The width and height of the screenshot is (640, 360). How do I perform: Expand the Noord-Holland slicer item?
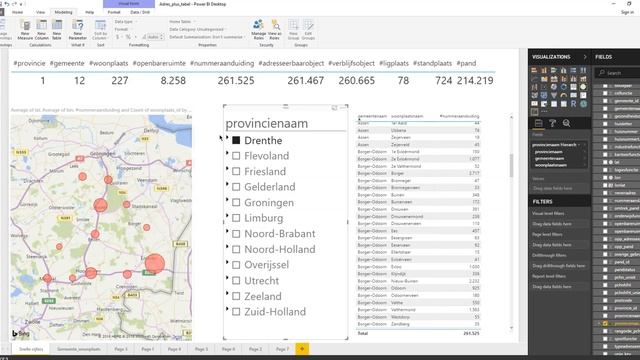click(x=227, y=247)
